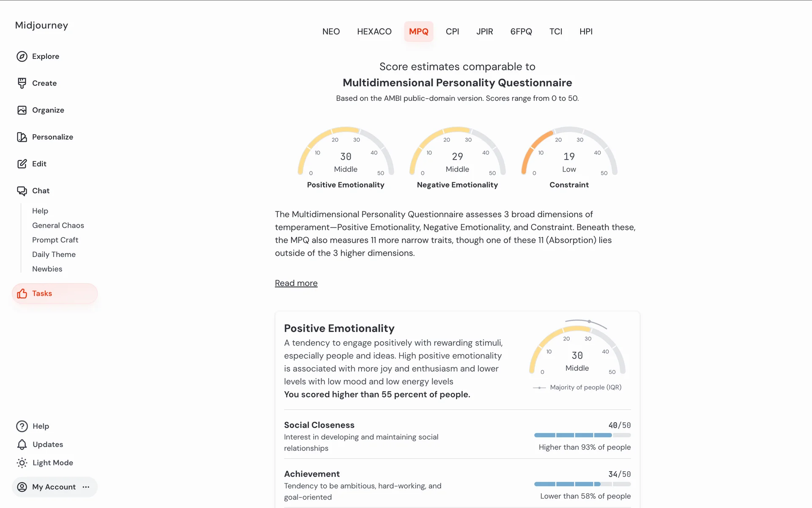Open Prompt Craft chat room

pos(55,240)
